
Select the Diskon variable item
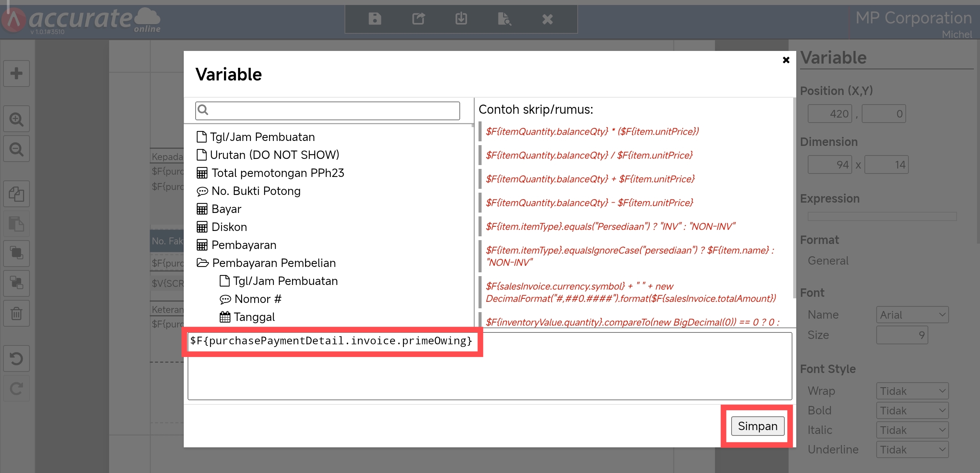click(x=229, y=227)
